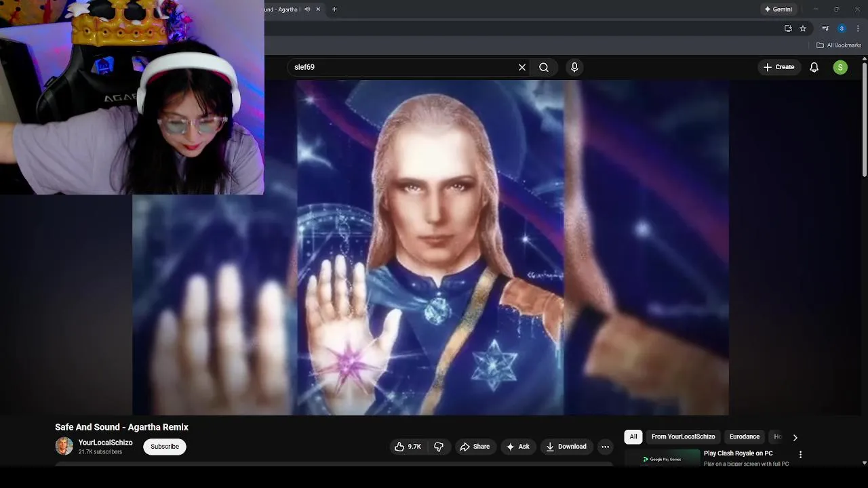This screenshot has height=488, width=868.
Task: Open YourLocalSchizo channel name link
Action: [x=105, y=443]
